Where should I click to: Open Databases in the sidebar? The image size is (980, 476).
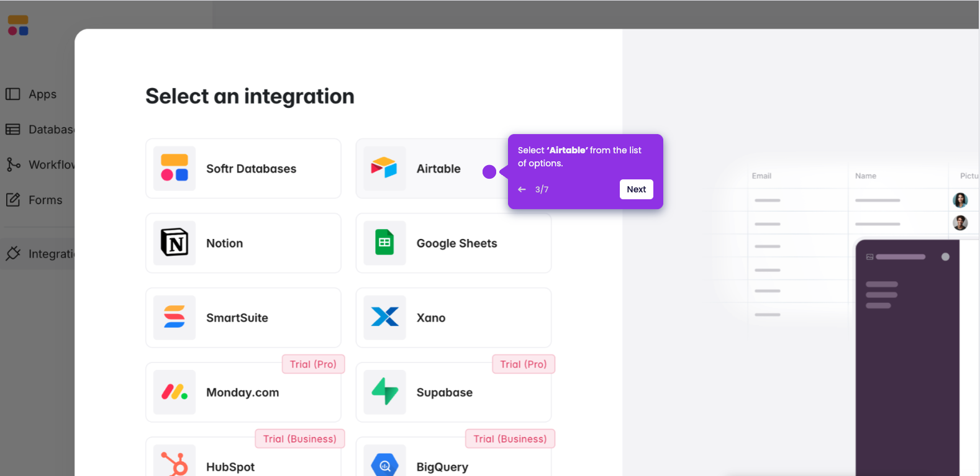click(x=52, y=129)
